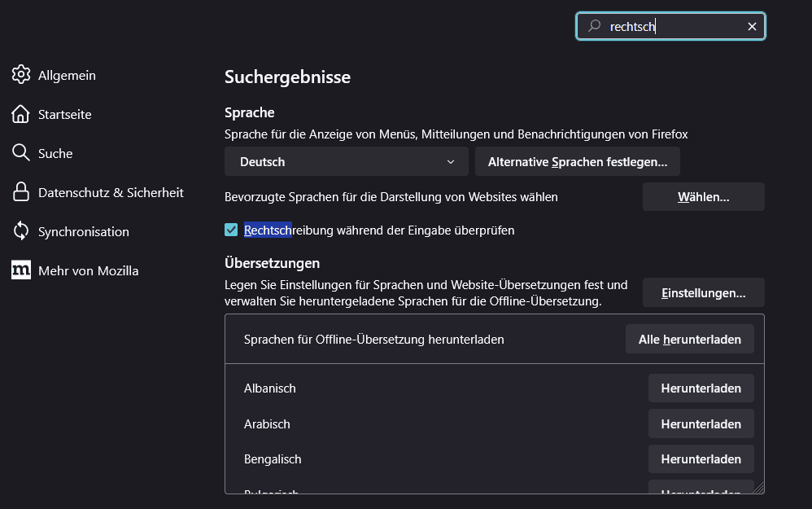The image size is (812, 509).
Task: Open the Deutsch language dropdown
Action: 346,162
